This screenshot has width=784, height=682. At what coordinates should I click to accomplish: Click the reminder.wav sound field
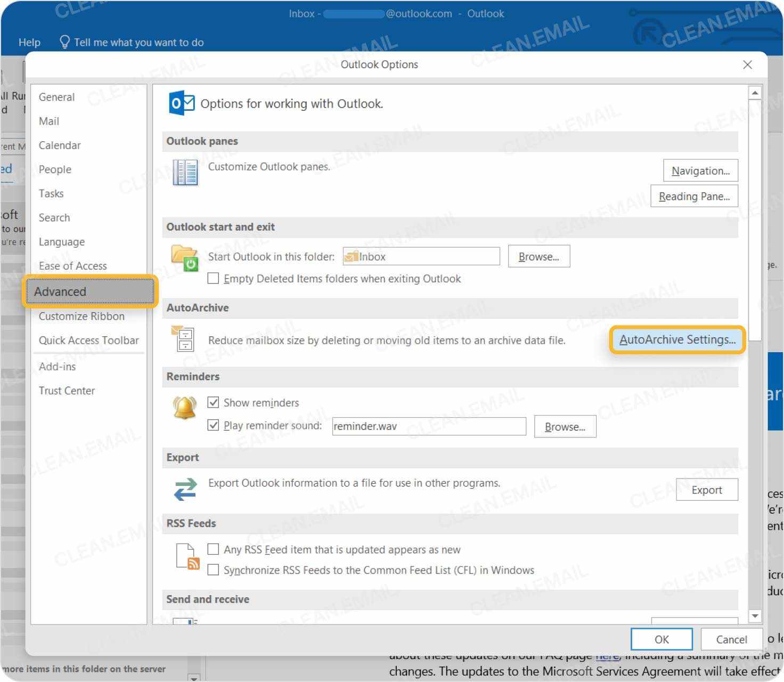click(x=429, y=426)
